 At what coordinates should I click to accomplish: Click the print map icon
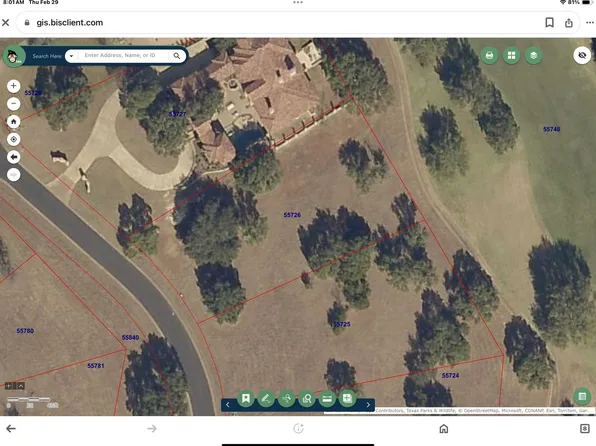coord(489,56)
